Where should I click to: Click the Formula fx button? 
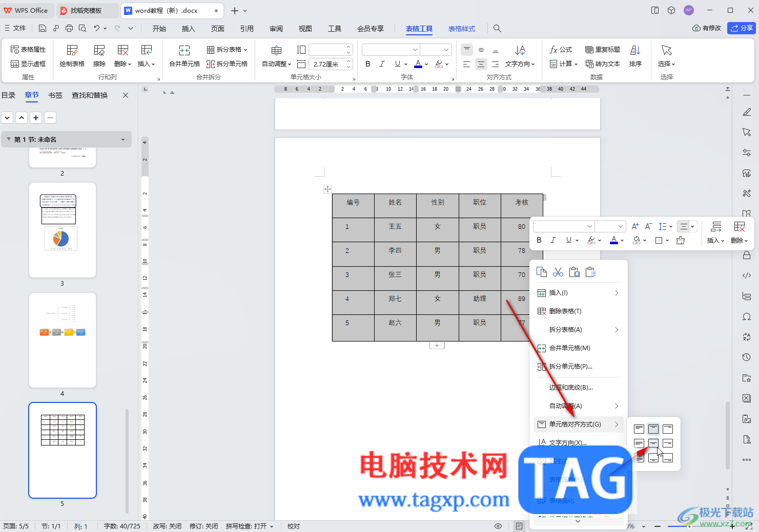(561, 50)
